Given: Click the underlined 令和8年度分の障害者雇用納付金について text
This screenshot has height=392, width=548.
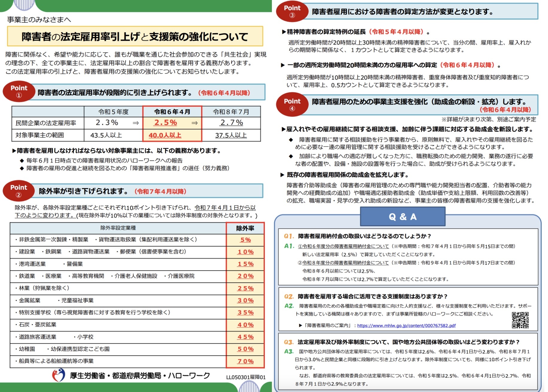Looking at the screenshot, I should point(345,263).
